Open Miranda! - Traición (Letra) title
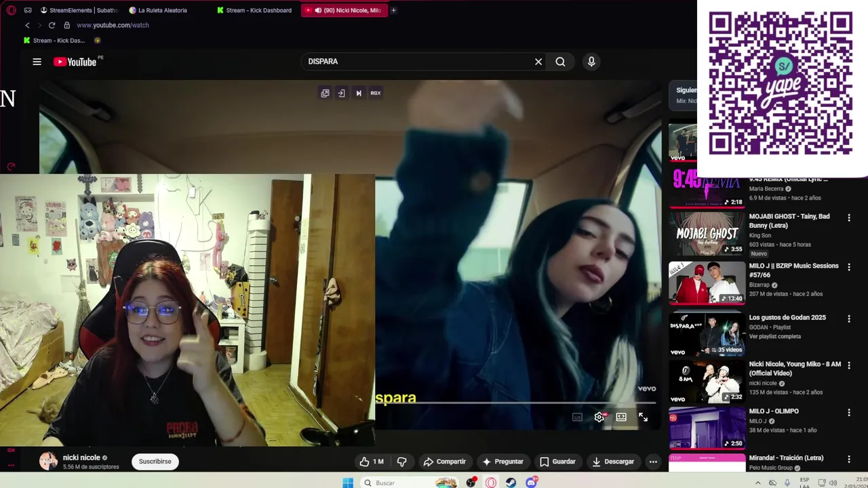Image resolution: width=868 pixels, height=488 pixels. 786,457
